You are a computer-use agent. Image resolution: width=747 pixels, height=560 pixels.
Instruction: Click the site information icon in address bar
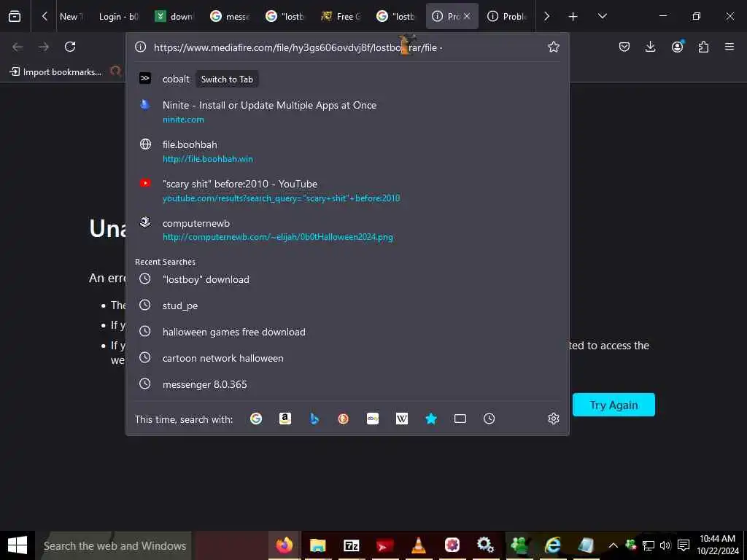[x=140, y=47]
